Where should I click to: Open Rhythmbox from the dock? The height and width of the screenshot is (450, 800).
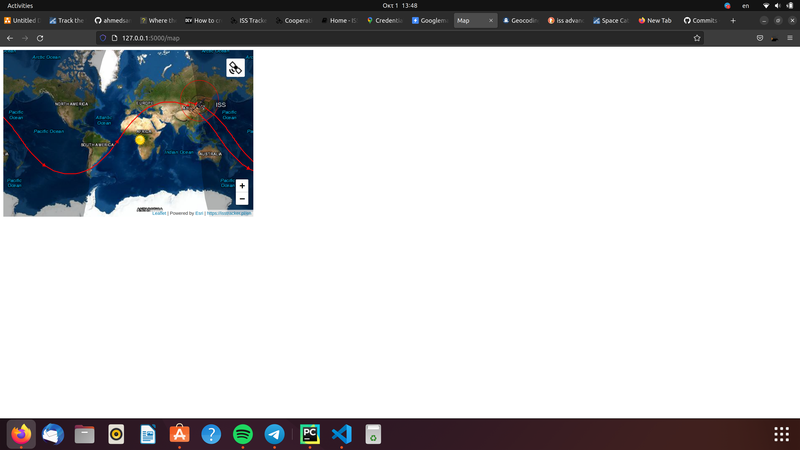[x=116, y=434]
